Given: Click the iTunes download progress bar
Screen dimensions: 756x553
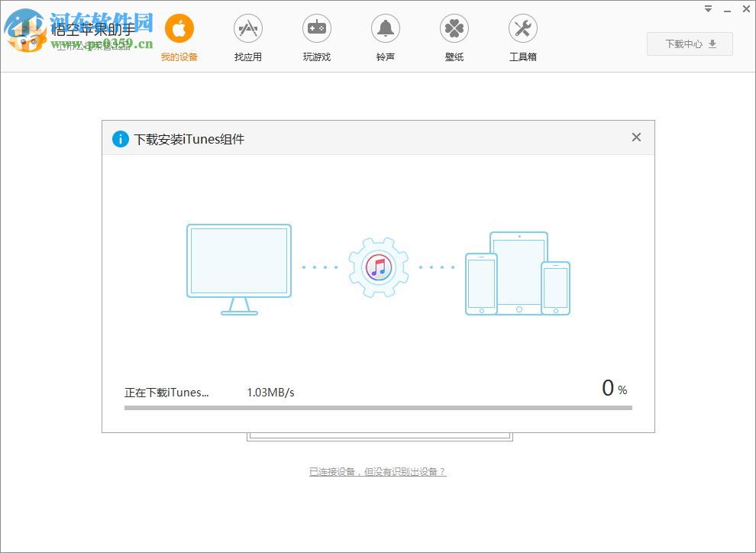Looking at the screenshot, I should click(x=379, y=408).
